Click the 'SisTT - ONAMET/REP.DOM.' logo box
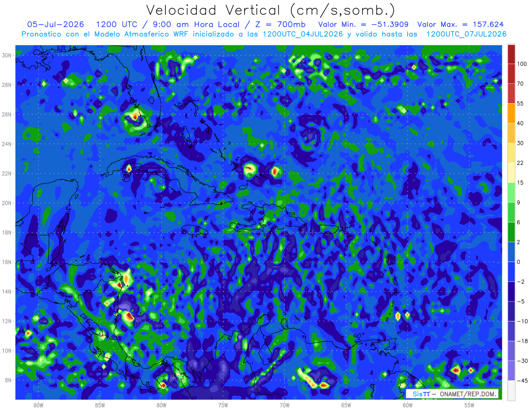The height and width of the screenshot is (411, 532). 452,394
